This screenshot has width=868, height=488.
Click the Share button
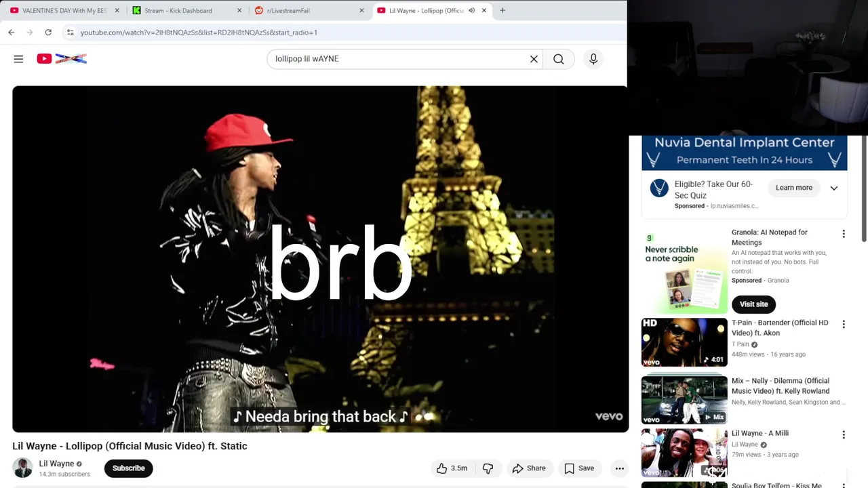tap(529, 468)
